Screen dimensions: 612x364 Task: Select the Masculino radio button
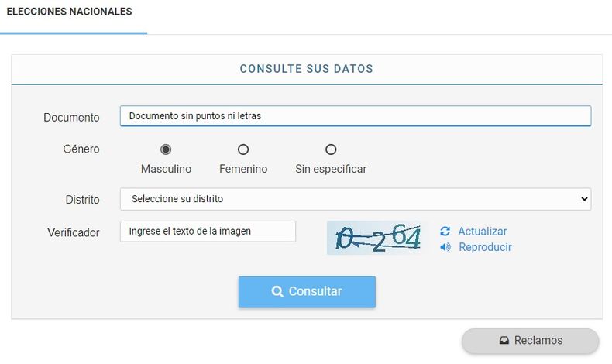point(166,149)
